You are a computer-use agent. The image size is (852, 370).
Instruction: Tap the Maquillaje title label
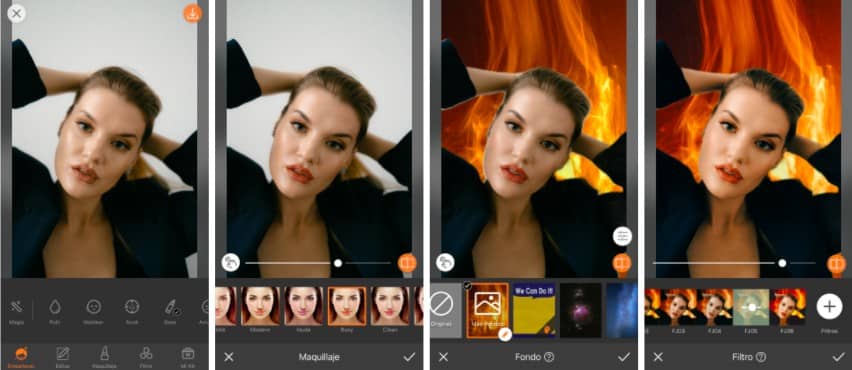pyautogui.click(x=319, y=357)
